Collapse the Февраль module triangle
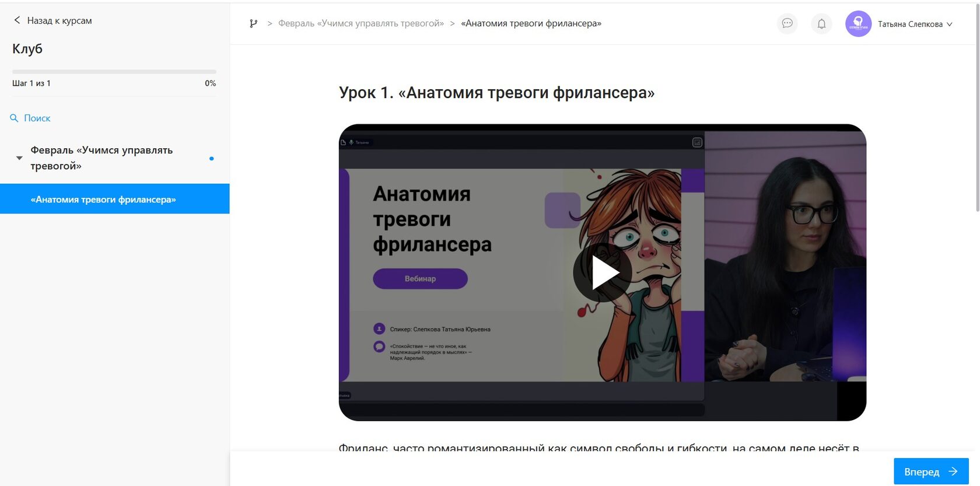980x486 pixels. [x=19, y=158]
